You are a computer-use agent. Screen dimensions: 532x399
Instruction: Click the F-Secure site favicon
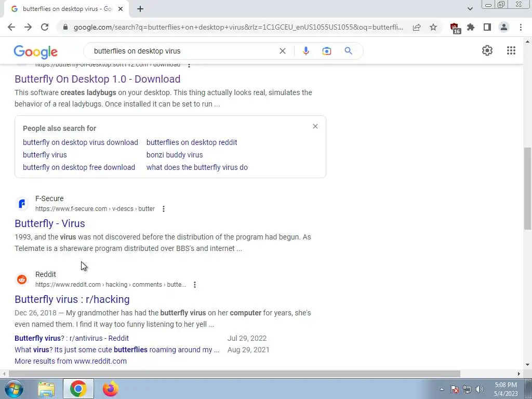[x=22, y=204]
